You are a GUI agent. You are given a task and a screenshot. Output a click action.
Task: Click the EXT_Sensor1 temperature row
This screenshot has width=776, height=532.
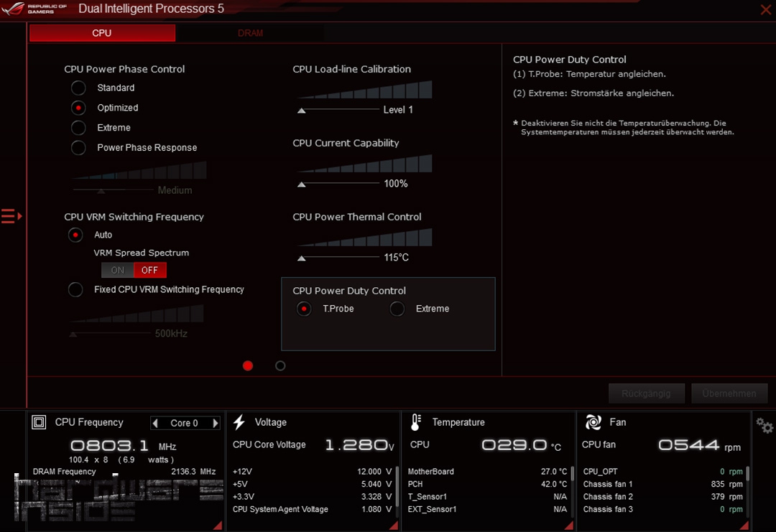[x=487, y=509]
